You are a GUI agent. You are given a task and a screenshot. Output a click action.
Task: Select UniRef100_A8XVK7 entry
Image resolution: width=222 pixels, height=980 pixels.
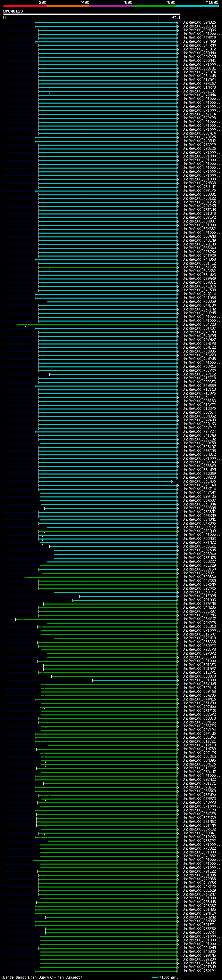(199, 619)
